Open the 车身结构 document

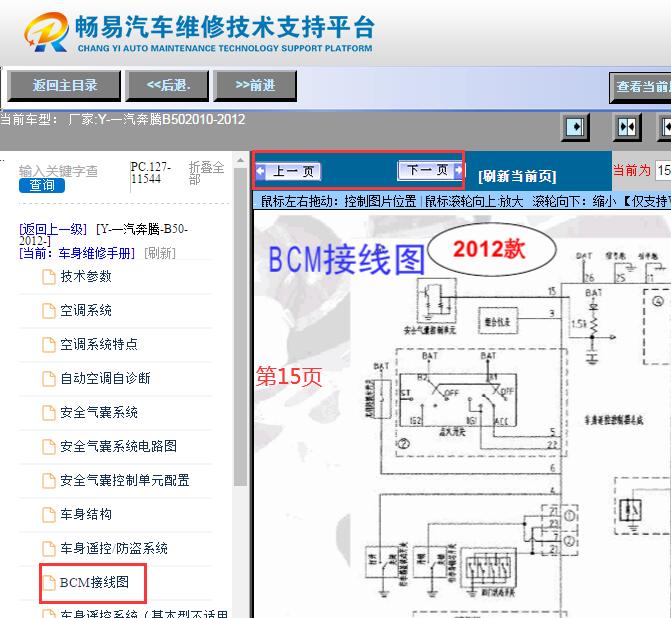pyautogui.click(x=86, y=514)
